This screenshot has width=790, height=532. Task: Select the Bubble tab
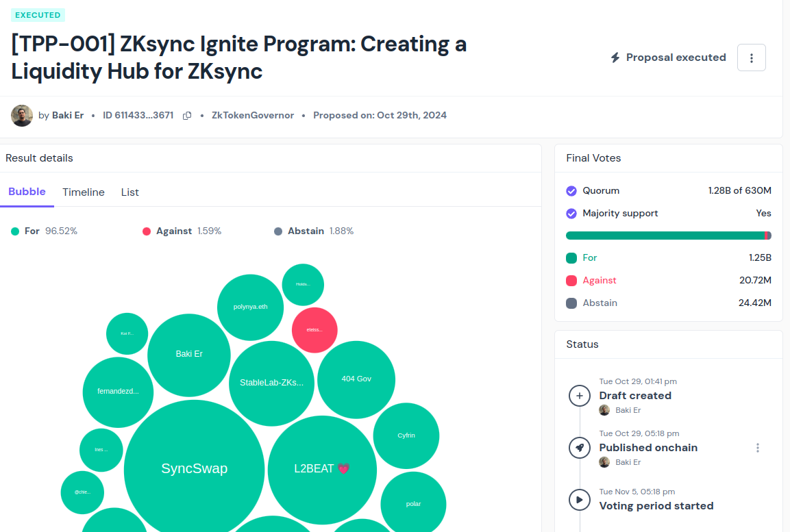tap(27, 192)
